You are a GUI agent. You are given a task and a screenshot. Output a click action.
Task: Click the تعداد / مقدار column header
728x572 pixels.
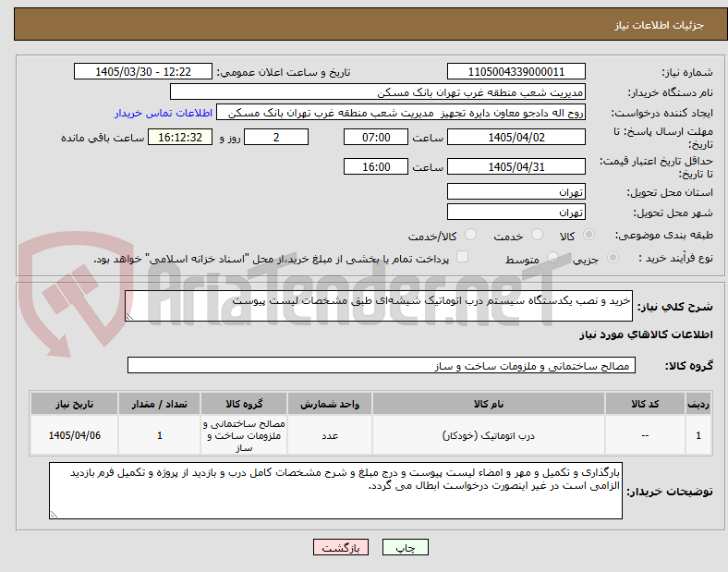point(159,404)
